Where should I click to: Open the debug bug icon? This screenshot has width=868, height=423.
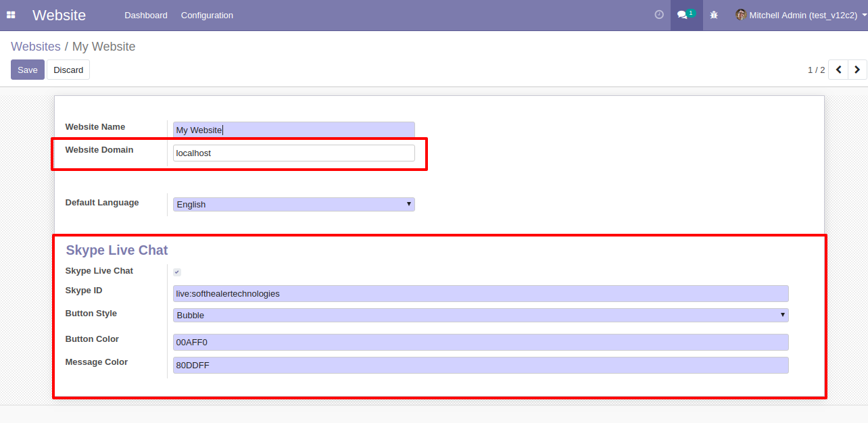(x=714, y=15)
